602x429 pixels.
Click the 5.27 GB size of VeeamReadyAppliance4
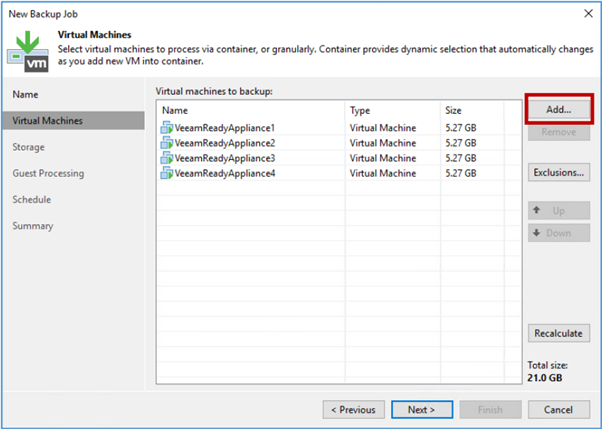(461, 174)
